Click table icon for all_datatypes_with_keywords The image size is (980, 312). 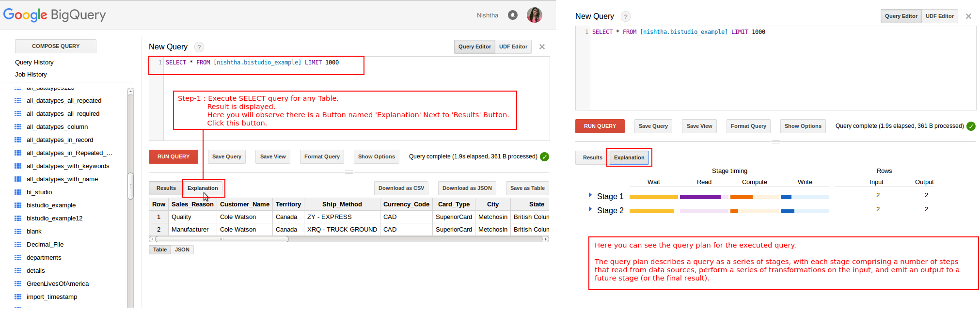click(18, 166)
